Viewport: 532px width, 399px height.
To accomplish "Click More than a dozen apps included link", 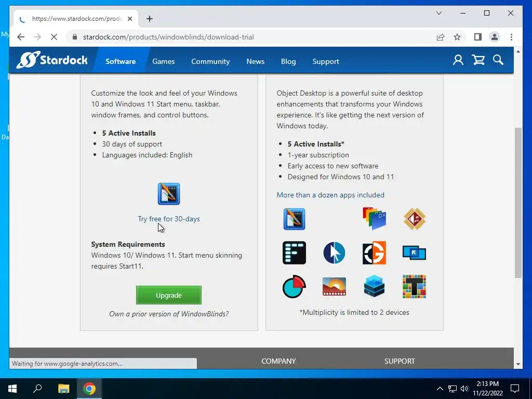I will point(330,195).
